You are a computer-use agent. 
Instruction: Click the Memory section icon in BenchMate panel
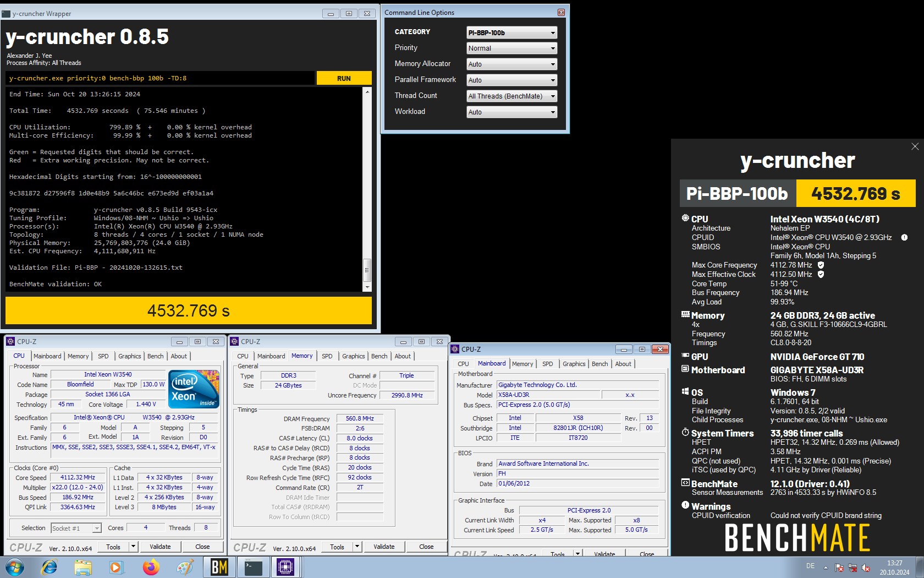(x=685, y=315)
